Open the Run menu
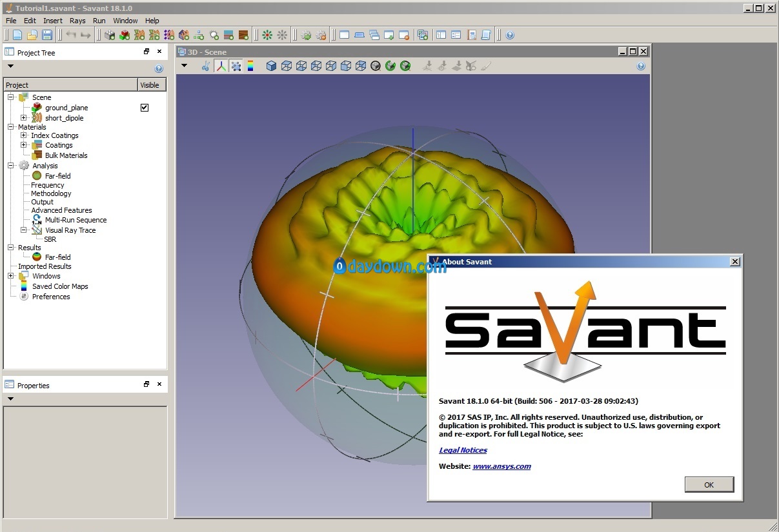Screen dimensions: 779x532 (99, 21)
